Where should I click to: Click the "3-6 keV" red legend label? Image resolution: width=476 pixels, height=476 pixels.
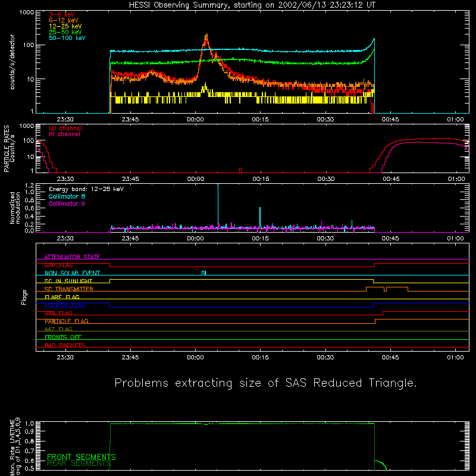(x=62, y=14)
